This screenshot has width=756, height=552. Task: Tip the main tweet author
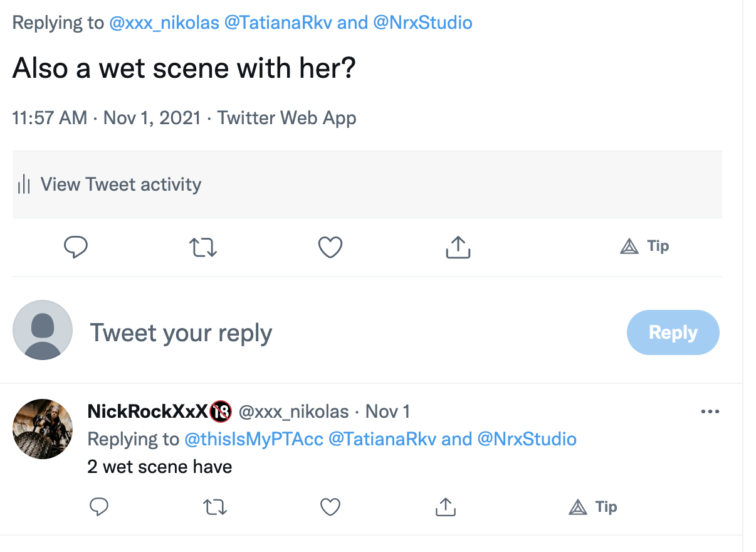pos(644,247)
